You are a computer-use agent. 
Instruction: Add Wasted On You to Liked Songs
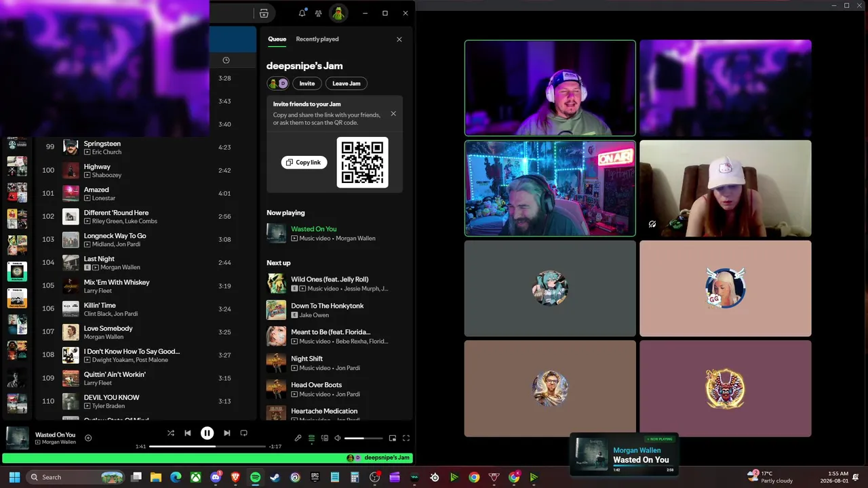pos(88,438)
